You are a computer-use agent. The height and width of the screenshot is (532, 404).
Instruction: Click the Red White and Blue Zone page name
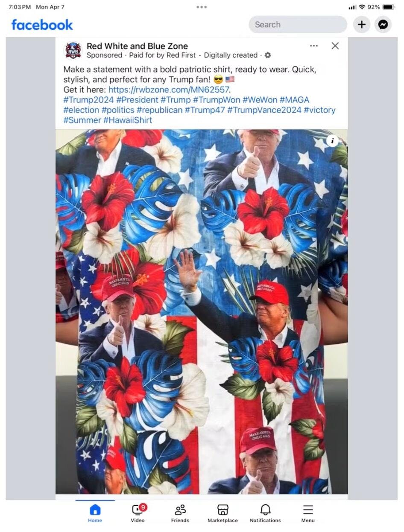pos(137,46)
